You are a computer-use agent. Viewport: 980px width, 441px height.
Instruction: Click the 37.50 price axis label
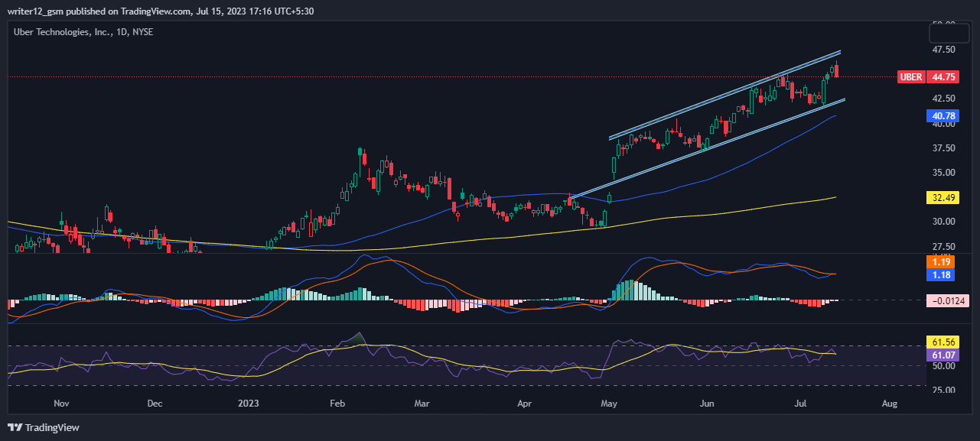943,149
